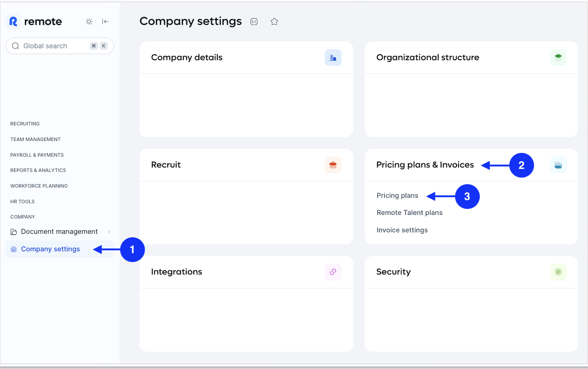588x369 pixels.
Task: Select Payroll & Payments in the sidebar
Action: point(37,155)
